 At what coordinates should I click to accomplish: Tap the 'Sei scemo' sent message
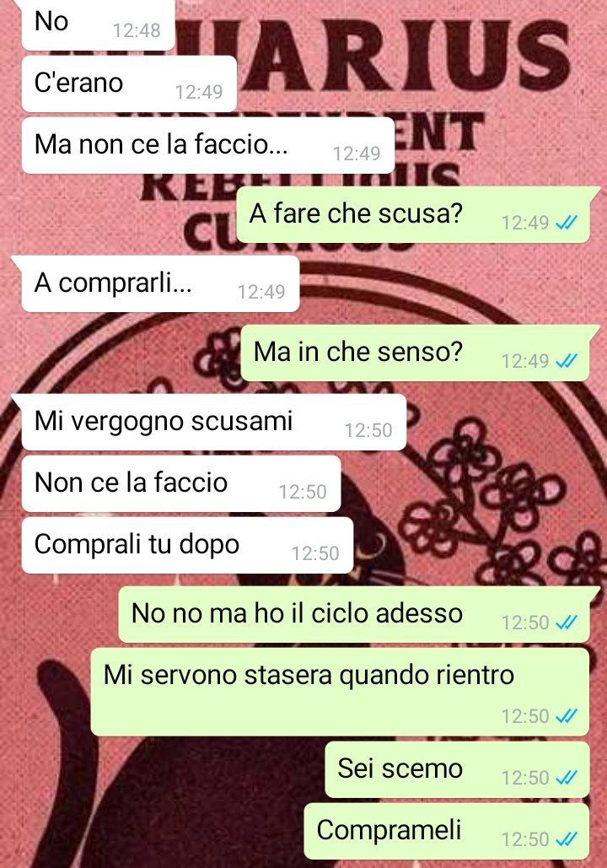tap(457, 770)
